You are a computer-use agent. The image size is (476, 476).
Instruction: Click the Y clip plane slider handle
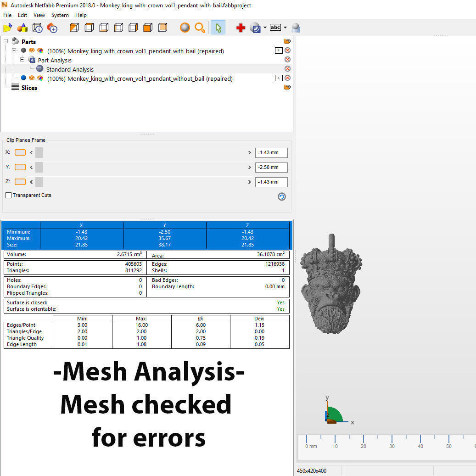39,167
